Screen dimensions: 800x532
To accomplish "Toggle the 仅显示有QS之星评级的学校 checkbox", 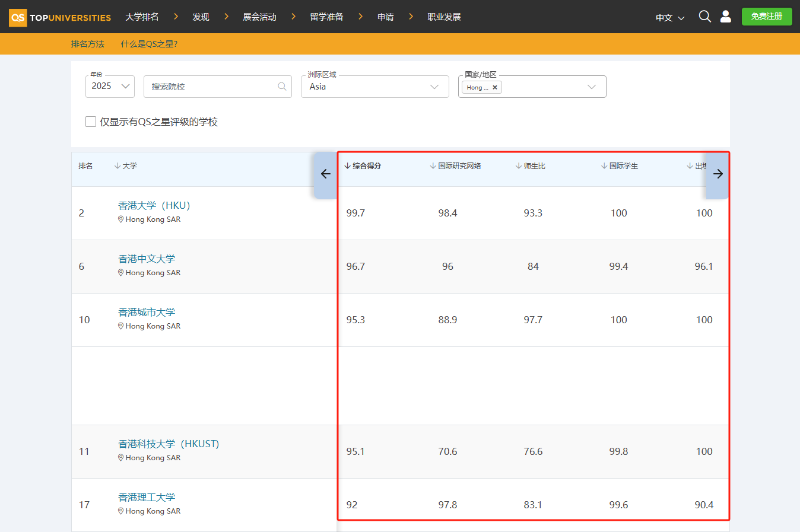I will coord(91,122).
